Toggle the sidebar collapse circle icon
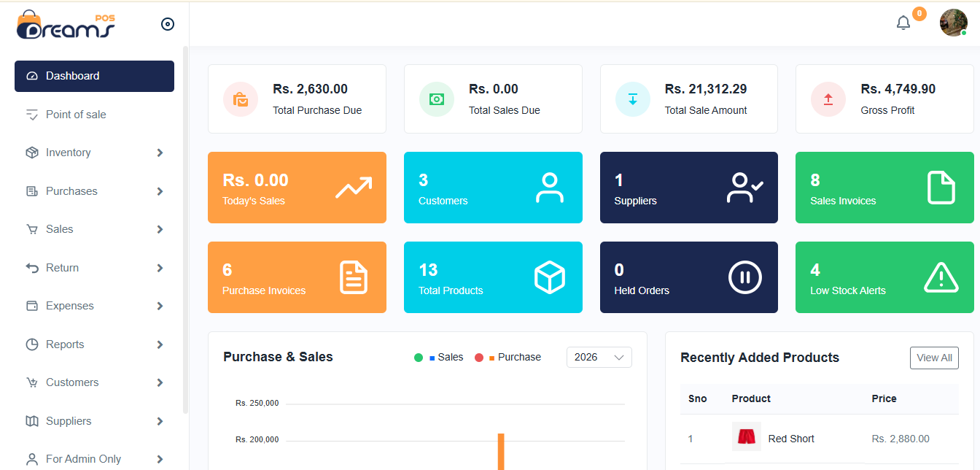The image size is (980, 470). 168,24
